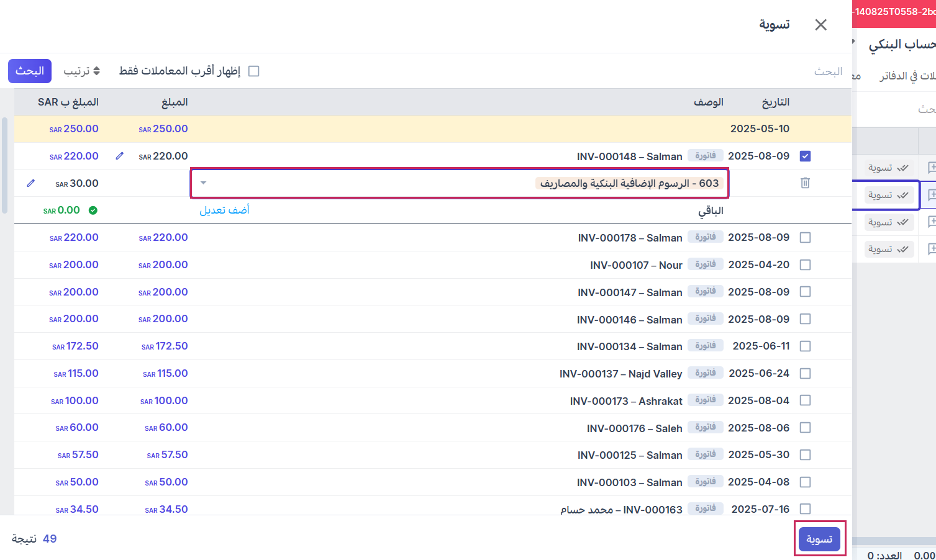The height and width of the screenshot is (560, 936).
Task: Edit the SAR 30.00 adjustment amount
Action: 31,184
